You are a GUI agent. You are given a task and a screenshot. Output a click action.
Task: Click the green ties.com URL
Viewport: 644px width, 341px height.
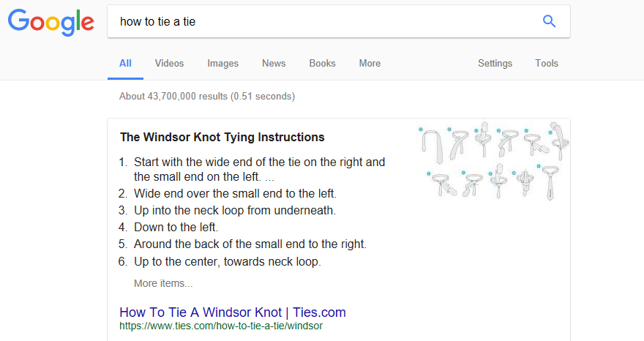[221, 326]
